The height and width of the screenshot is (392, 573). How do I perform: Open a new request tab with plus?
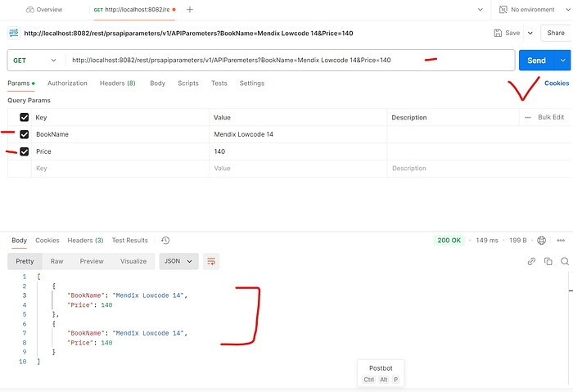click(190, 10)
